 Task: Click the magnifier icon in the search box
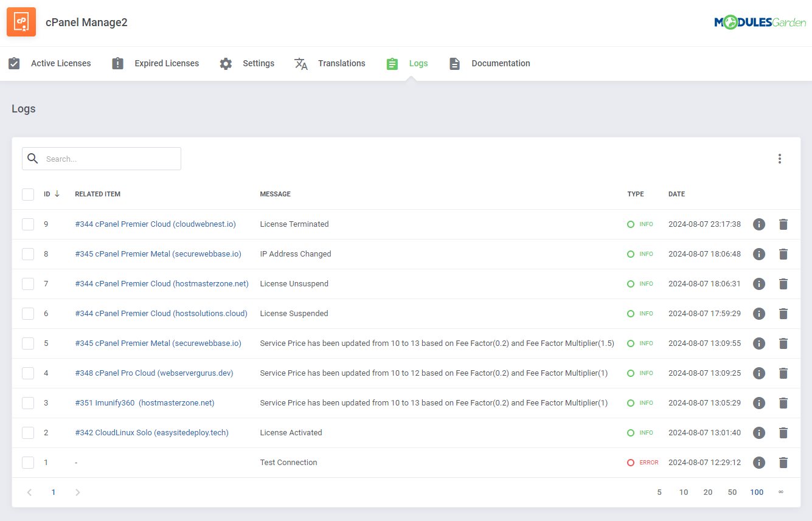(x=33, y=159)
